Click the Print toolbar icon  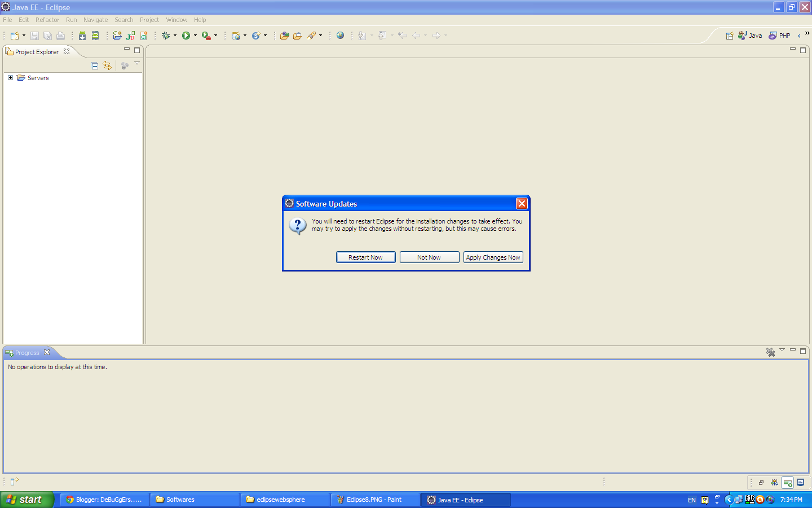point(60,36)
